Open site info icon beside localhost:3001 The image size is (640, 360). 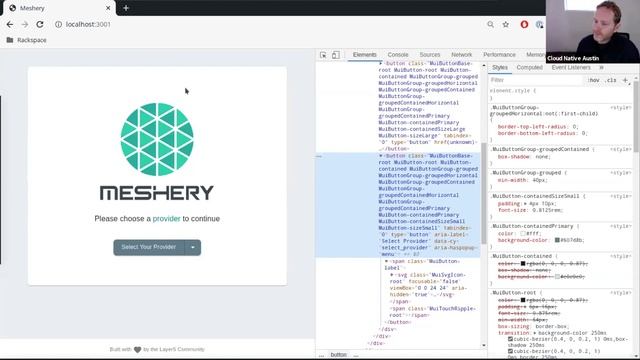[58, 24]
